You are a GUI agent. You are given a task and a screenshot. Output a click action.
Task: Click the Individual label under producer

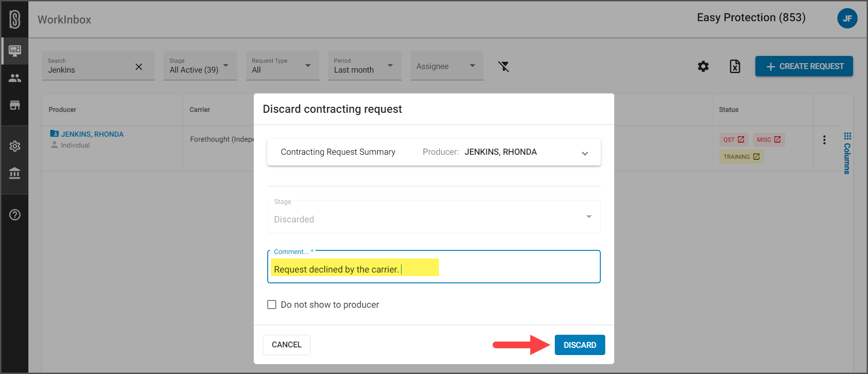click(x=75, y=145)
